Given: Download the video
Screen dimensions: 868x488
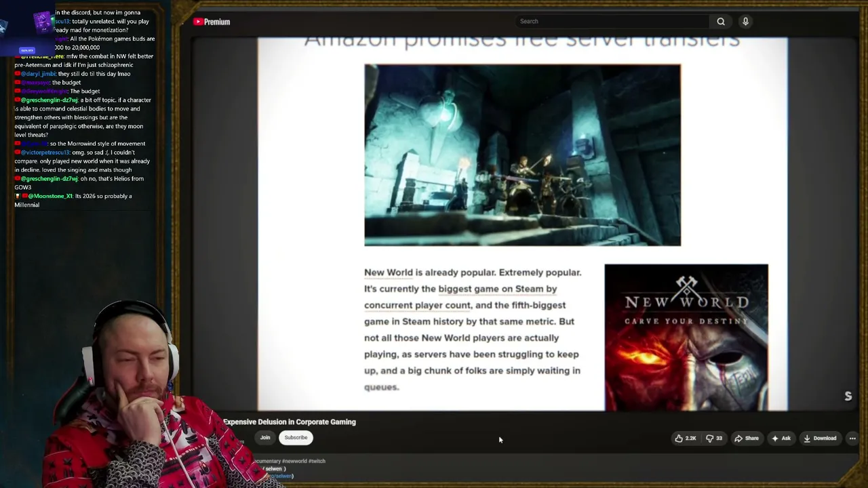Looking at the screenshot, I should coord(820,439).
